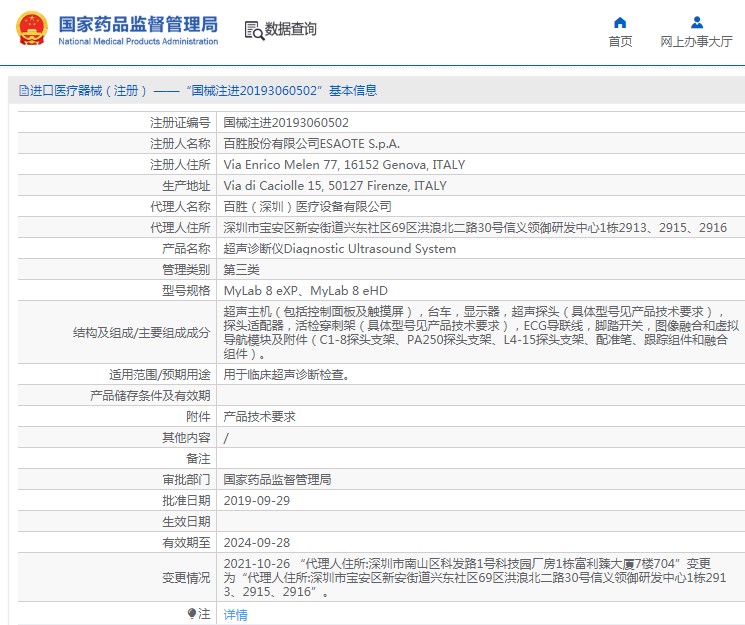Select the 管理类别 label
Screen dimensions: 745x625
click(x=186, y=269)
